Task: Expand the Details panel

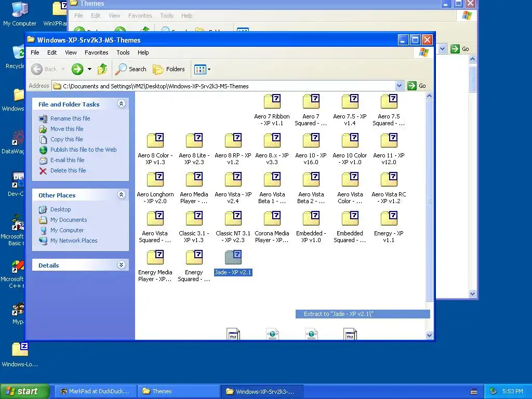Action: (x=121, y=265)
